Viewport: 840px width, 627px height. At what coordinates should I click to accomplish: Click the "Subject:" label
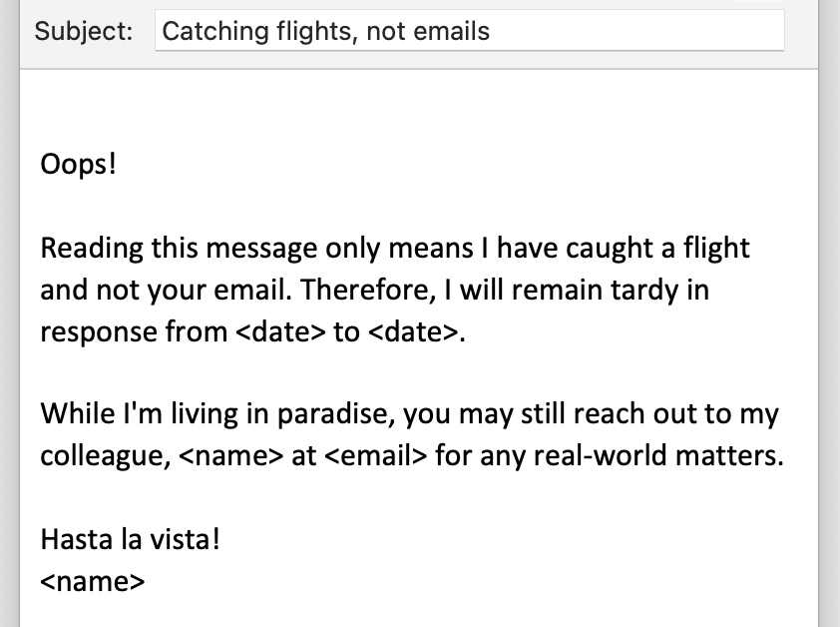pos(84,31)
